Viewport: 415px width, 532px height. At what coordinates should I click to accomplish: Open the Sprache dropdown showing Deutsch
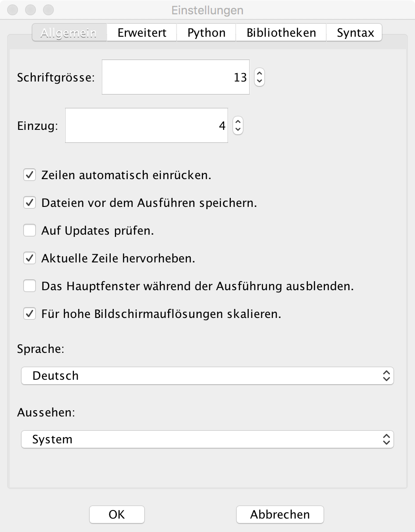tap(207, 376)
